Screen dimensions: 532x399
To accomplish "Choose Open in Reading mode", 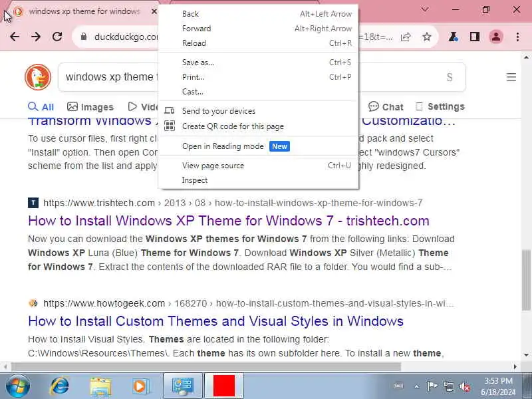I will (258, 146).
